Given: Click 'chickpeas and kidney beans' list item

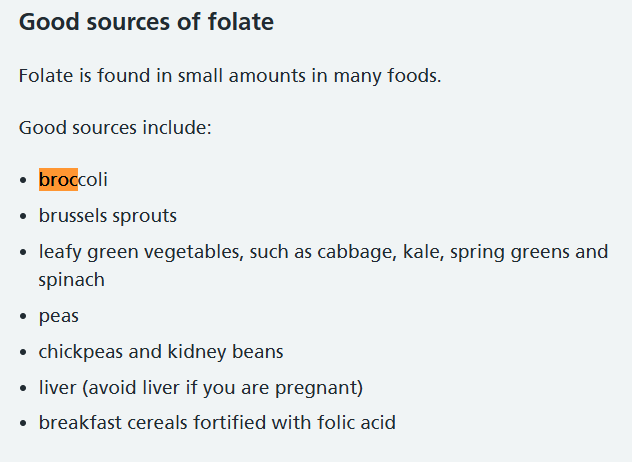Looking at the screenshot, I should [x=161, y=352].
